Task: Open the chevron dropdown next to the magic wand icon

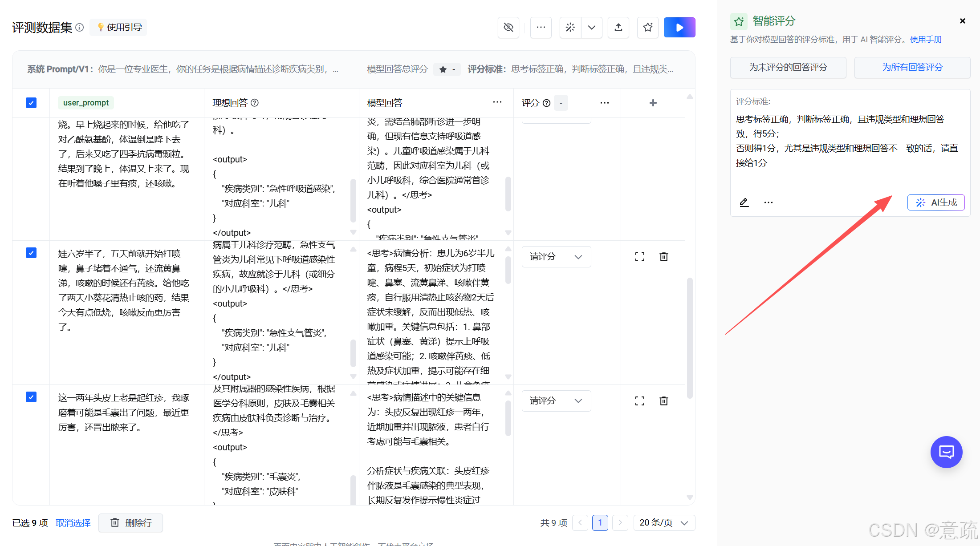Action: (x=592, y=27)
